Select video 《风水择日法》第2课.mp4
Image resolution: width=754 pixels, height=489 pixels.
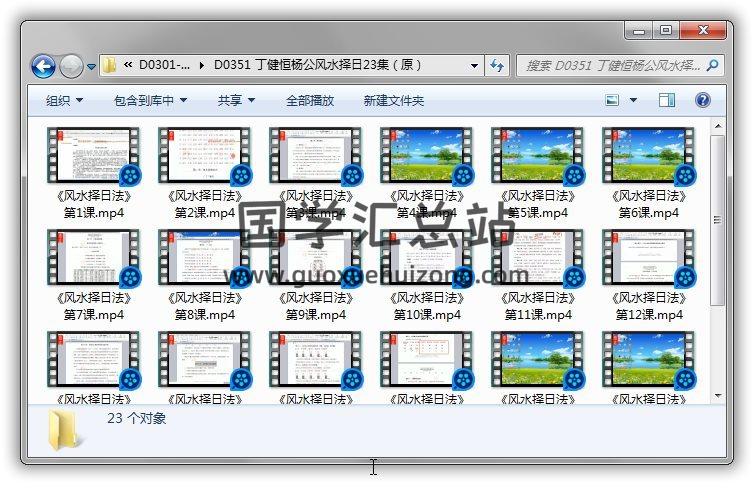pyautogui.click(x=205, y=174)
